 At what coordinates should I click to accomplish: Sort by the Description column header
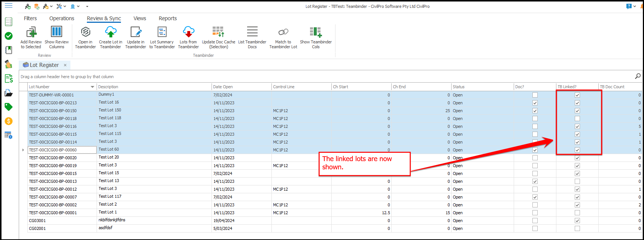click(x=154, y=87)
